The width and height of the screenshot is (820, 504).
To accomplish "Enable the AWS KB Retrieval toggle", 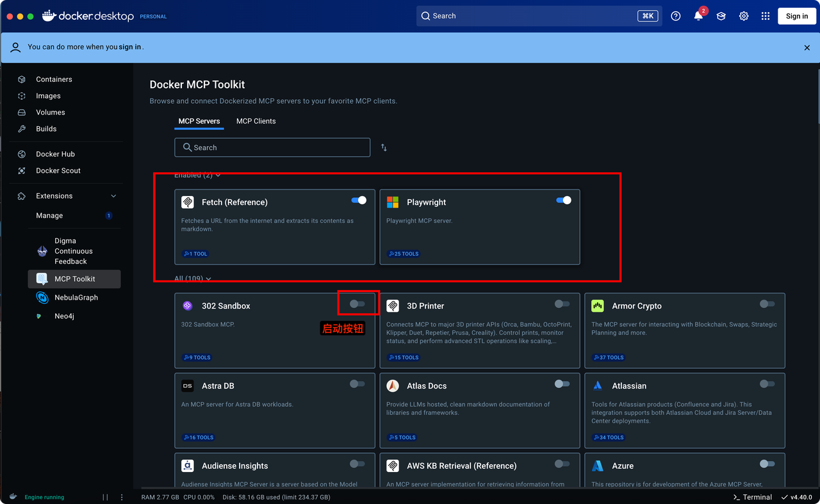I will click(x=562, y=464).
